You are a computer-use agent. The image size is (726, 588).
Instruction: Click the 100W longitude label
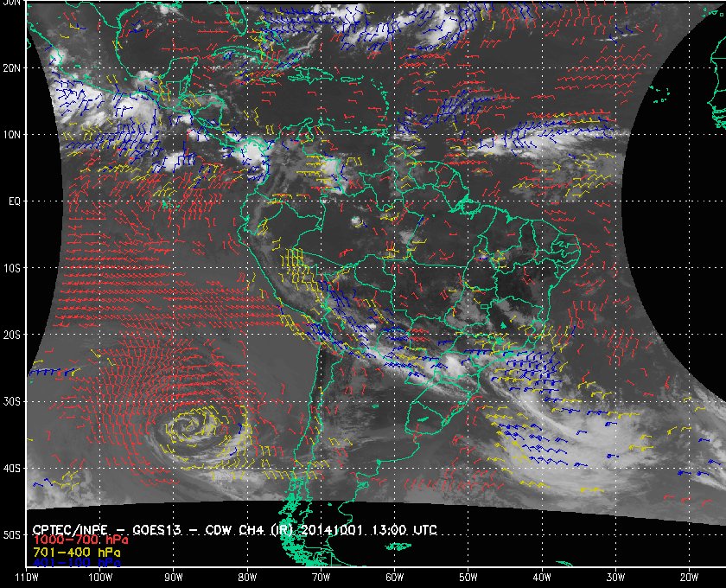coord(100,578)
